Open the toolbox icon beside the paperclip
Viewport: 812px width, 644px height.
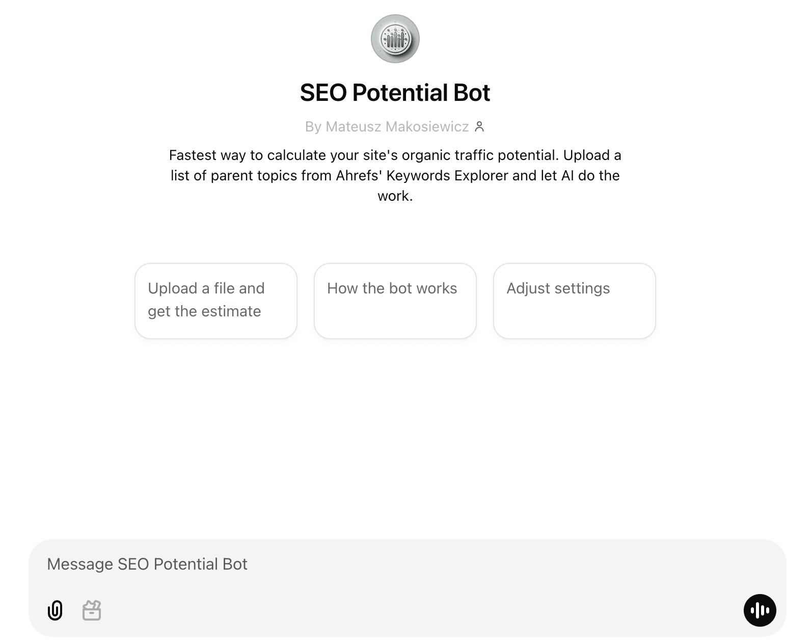pos(92,610)
